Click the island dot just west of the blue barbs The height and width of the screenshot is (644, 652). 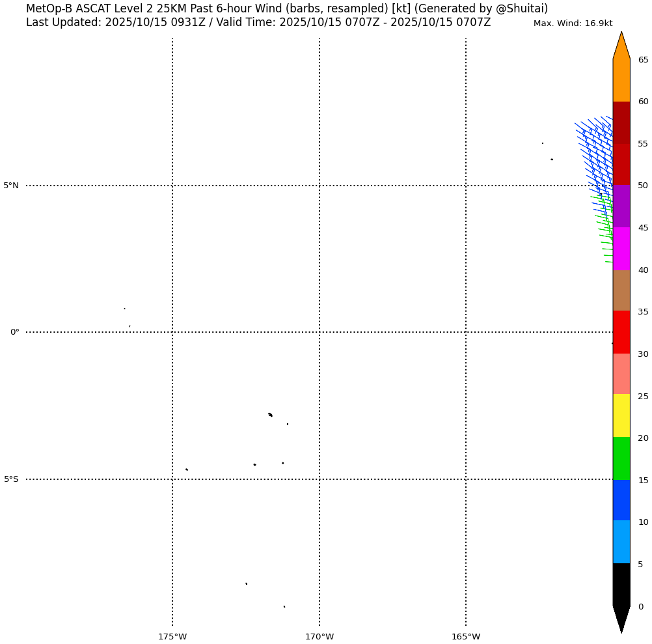(x=552, y=160)
